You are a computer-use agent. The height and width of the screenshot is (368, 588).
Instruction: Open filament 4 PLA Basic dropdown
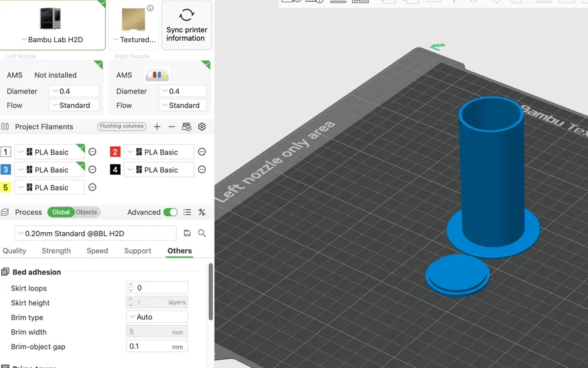click(x=159, y=169)
